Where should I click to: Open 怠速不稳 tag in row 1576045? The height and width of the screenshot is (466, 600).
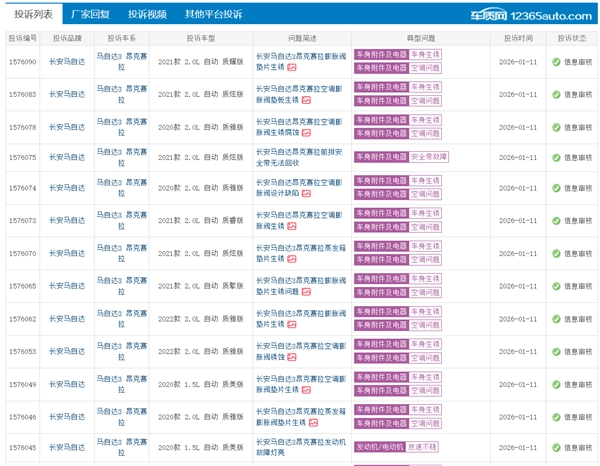[422, 447]
